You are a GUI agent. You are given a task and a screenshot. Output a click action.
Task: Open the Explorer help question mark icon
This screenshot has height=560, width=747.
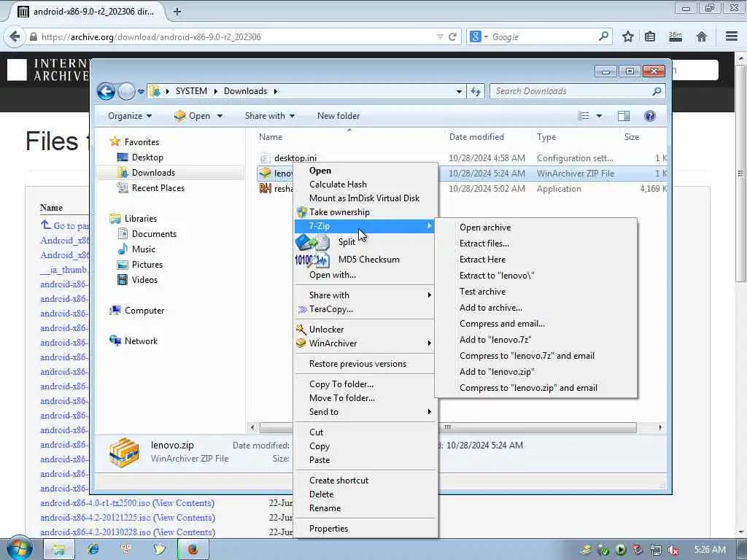click(649, 116)
